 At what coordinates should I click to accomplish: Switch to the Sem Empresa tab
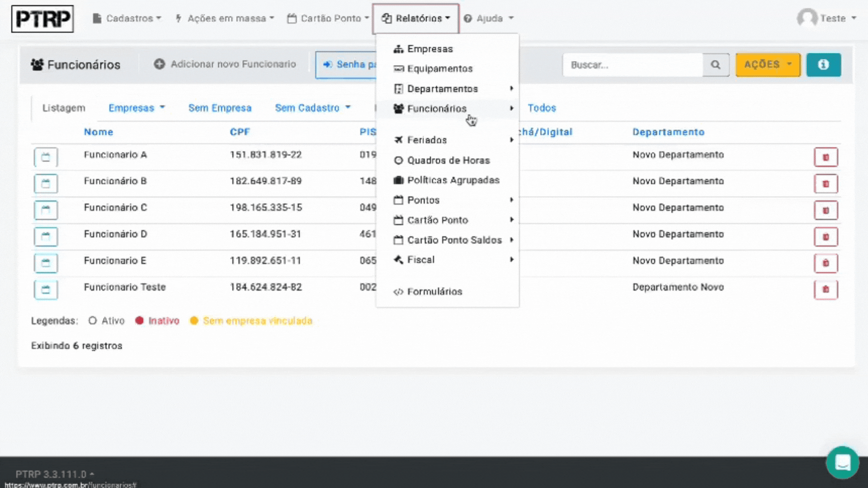pyautogui.click(x=220, y=108)
